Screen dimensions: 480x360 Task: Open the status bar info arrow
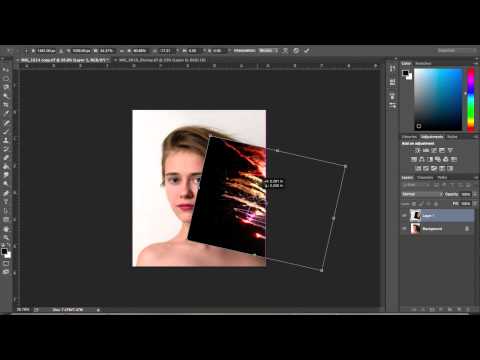click(98, 310)
